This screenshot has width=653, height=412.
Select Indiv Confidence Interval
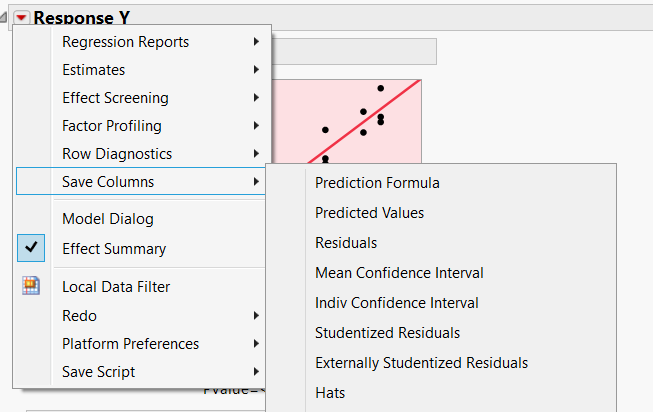pyautogui.click(x=396, y=303)
